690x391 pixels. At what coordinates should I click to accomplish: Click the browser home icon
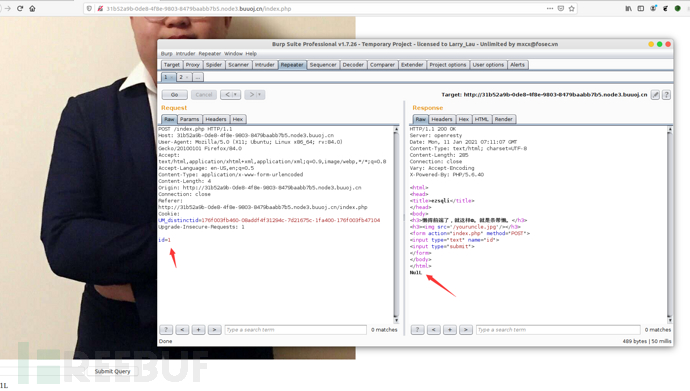(x=32, y=8)
